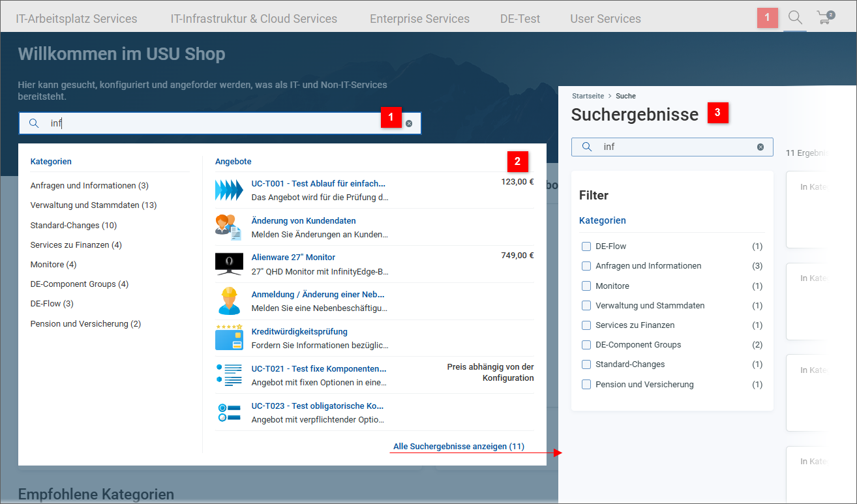
Task: Click the UC-T001 blue arrows icon
Action: pos(229,190)
